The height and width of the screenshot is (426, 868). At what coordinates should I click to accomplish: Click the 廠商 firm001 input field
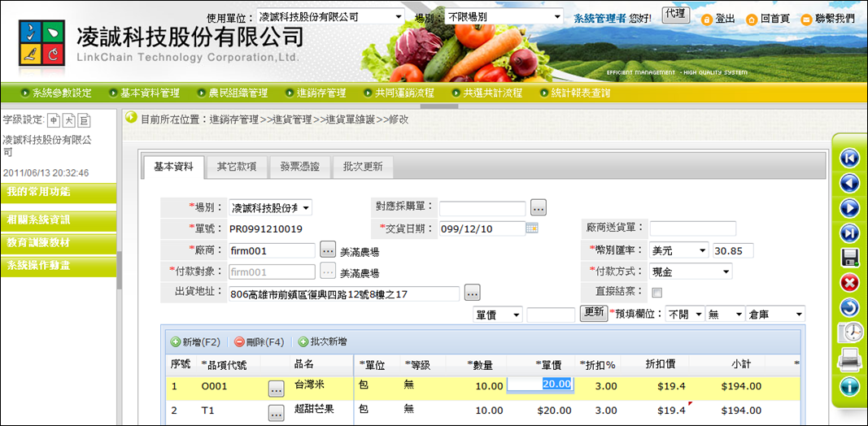(x=273, y=250)
